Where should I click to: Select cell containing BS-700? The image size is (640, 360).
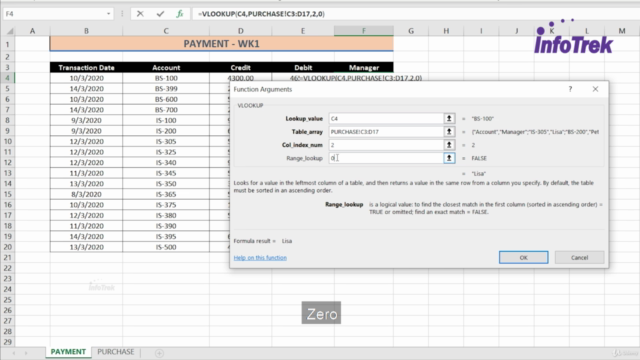(166, 110)
